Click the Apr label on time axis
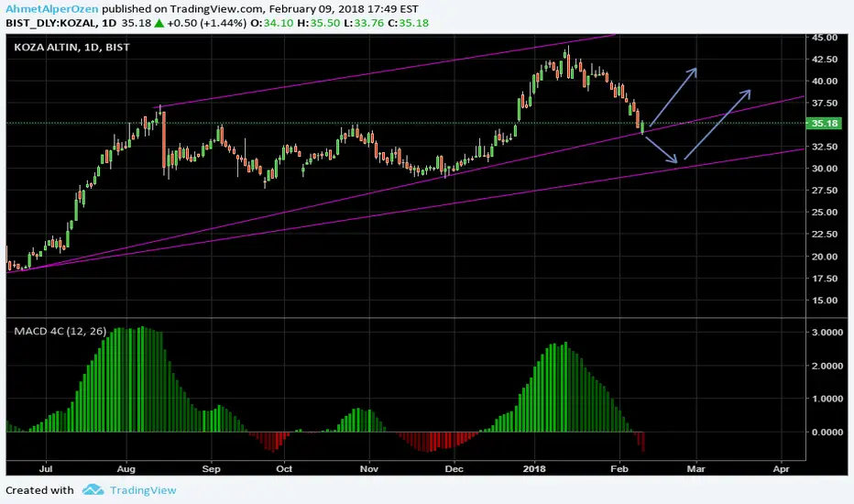The height and width of the screenshot is (504, 854). point(781,468)
